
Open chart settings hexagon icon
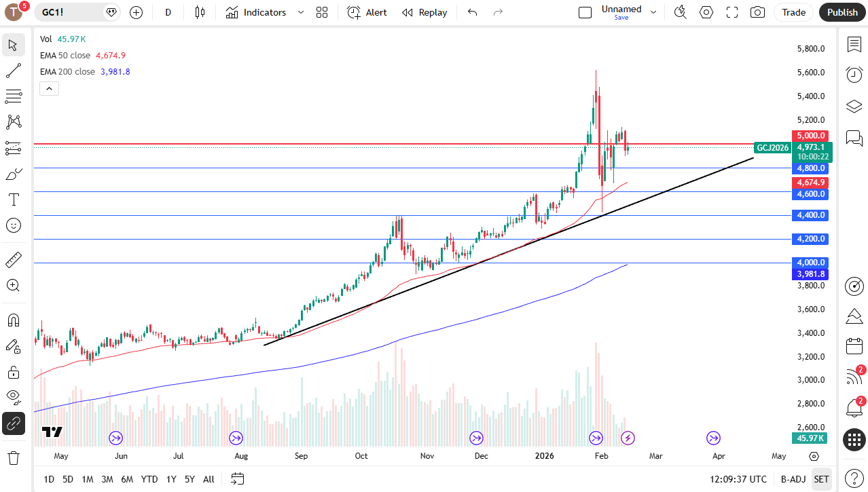(x=706, y=12)
